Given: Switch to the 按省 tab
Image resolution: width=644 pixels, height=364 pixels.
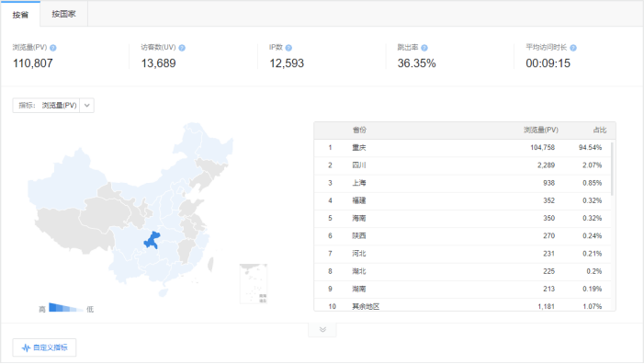Looking at the screenshot, I should 20,15.
